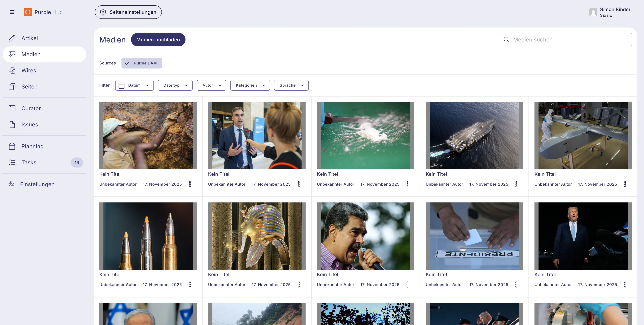Click the Purple Hub logo
Viewport: 644px width, 325px height.
click(43, 12)
